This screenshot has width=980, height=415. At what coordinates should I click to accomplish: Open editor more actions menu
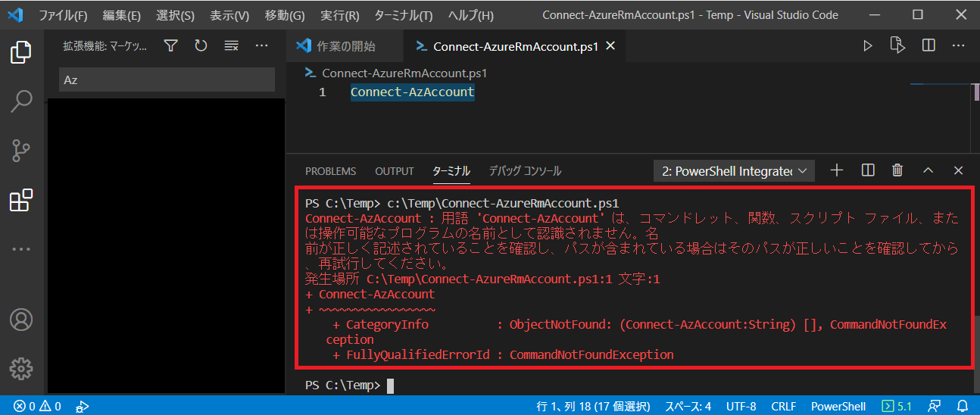point(959,46)
